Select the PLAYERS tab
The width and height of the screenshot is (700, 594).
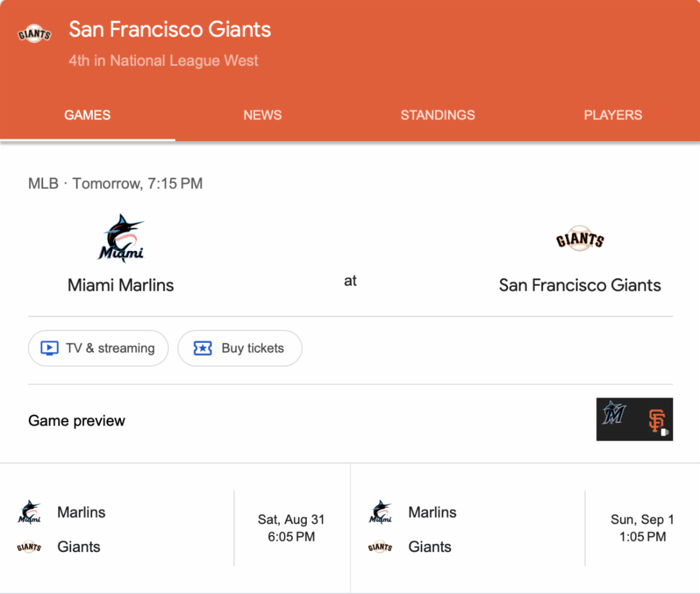point(612,115)
